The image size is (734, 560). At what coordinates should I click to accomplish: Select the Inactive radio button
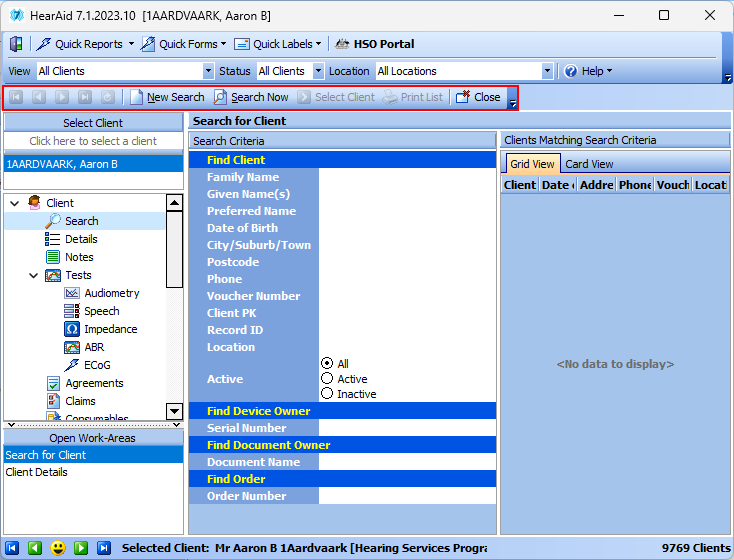coord(327,394)
